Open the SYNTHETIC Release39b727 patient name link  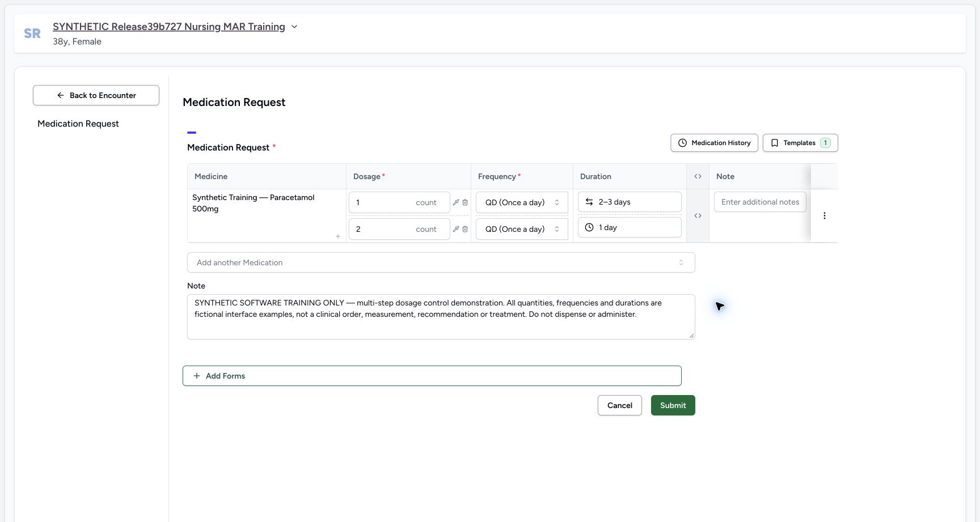pyautogui.click(x=169, y=27)
